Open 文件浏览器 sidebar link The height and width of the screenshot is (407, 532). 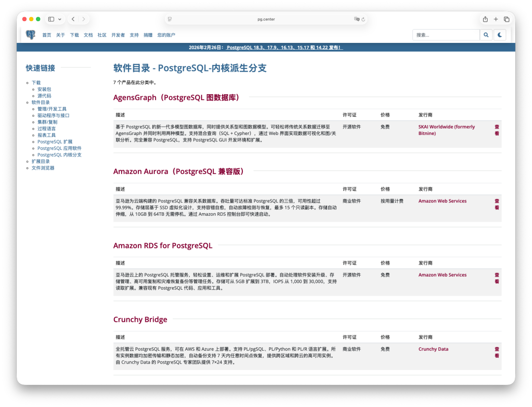[43, 168]
